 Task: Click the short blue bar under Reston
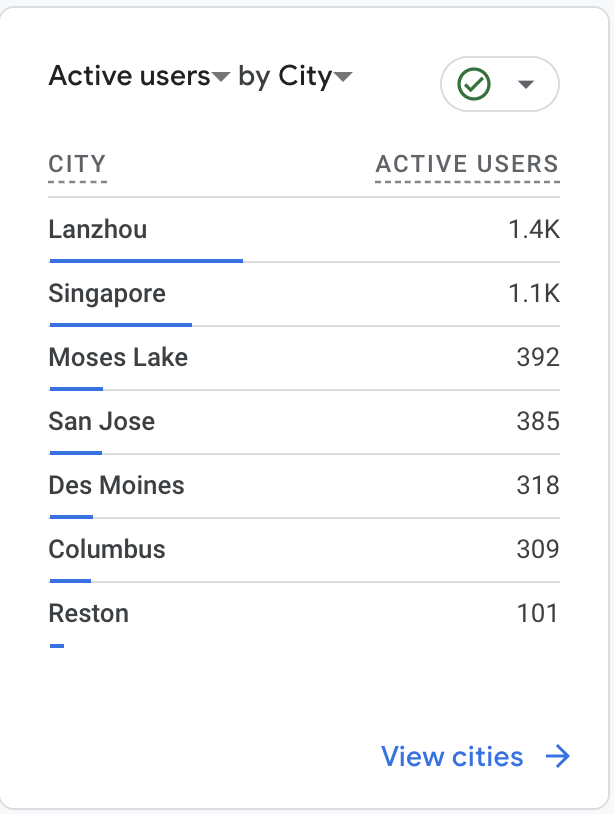57,646
